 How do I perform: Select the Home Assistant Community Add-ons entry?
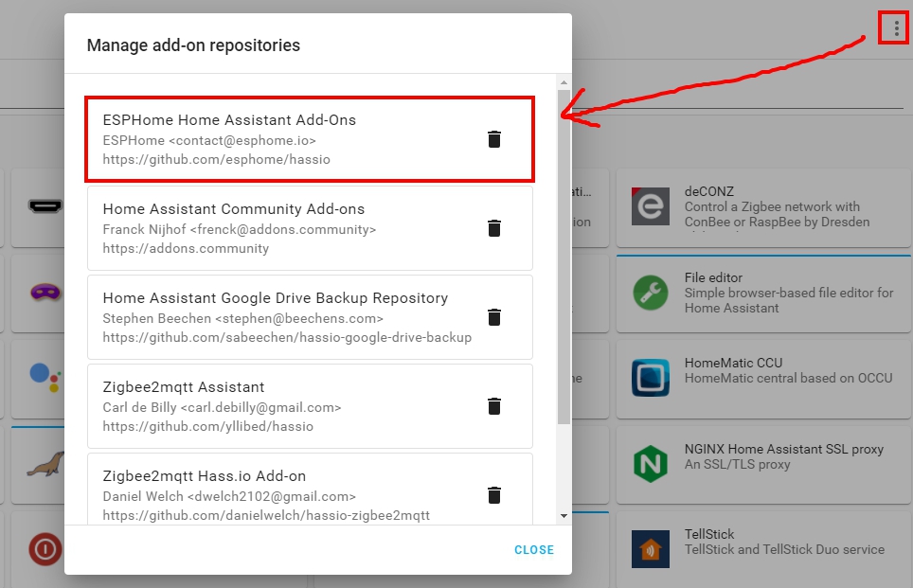click(x=310, y=228)
